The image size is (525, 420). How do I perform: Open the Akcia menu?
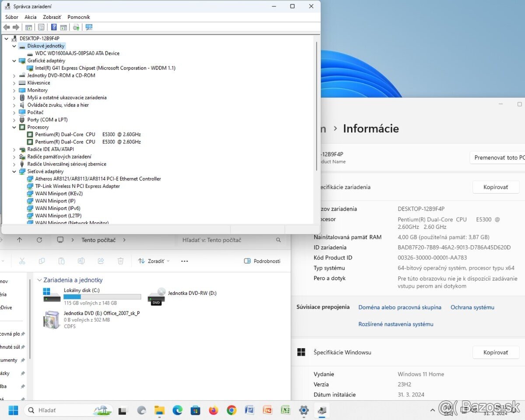click(31, 17)
